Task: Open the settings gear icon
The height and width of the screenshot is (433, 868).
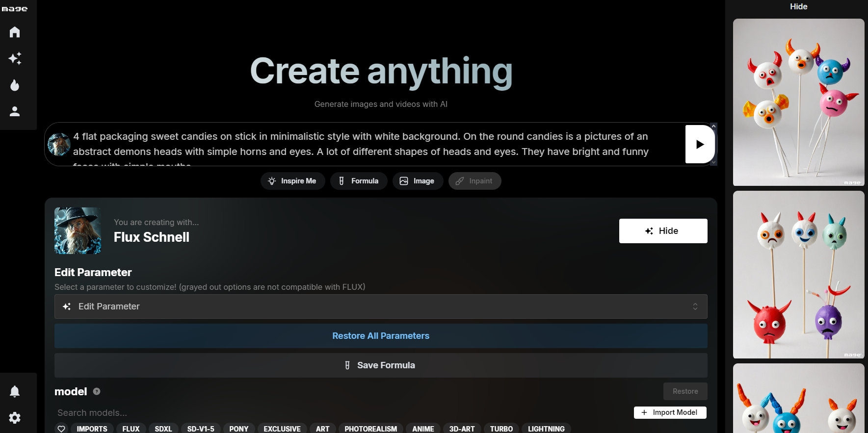Action: click(x=15, y=418)
